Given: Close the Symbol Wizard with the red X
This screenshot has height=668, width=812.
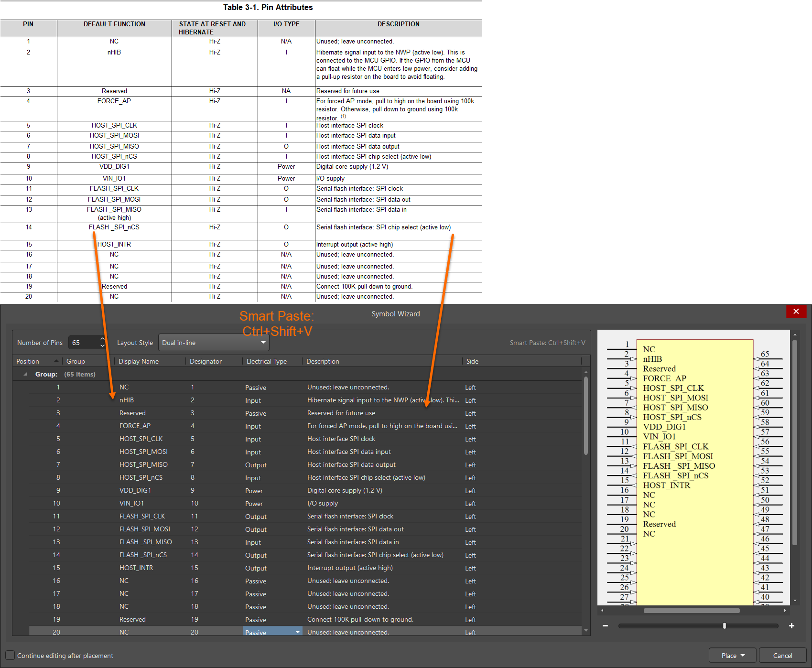Looking at the screenshot, I should tap(796, 312).
